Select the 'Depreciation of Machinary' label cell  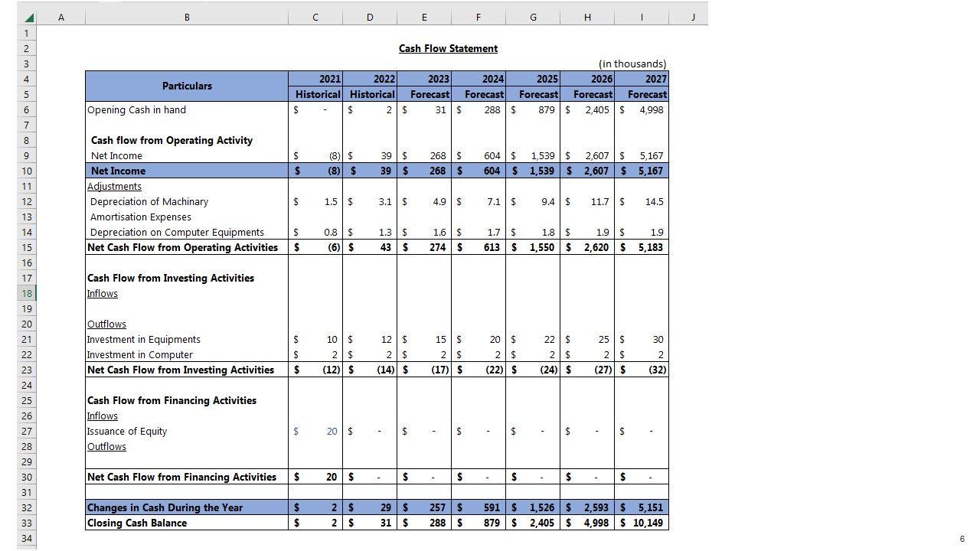point(149,201)
